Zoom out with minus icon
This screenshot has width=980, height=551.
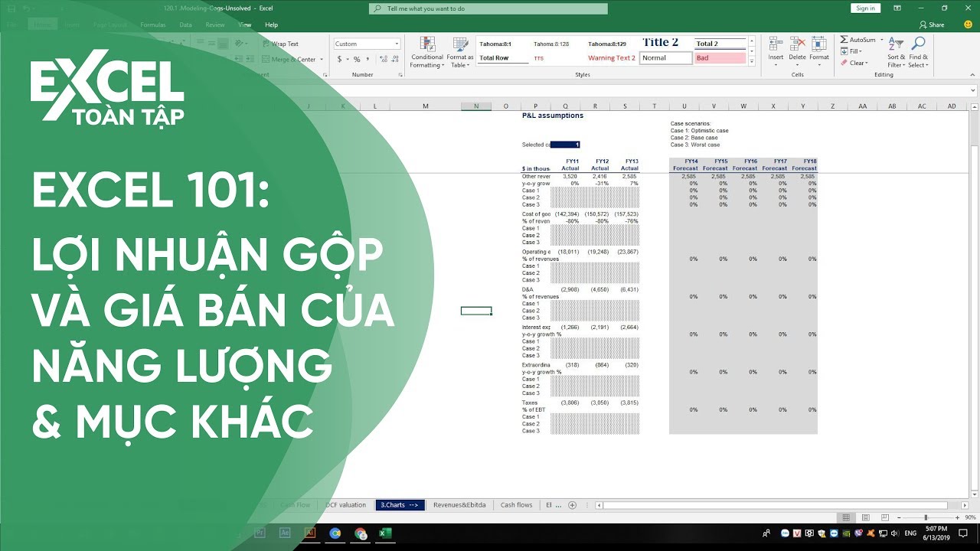coord(900,518)
